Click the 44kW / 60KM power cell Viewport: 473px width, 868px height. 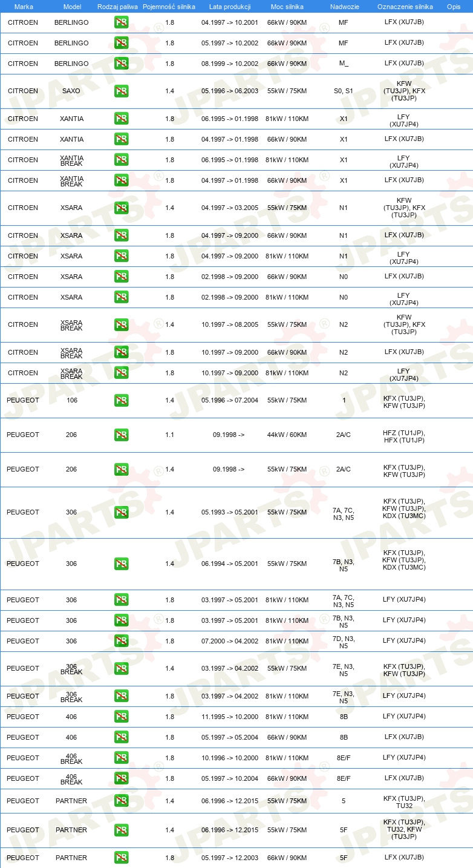click(287, 435)
